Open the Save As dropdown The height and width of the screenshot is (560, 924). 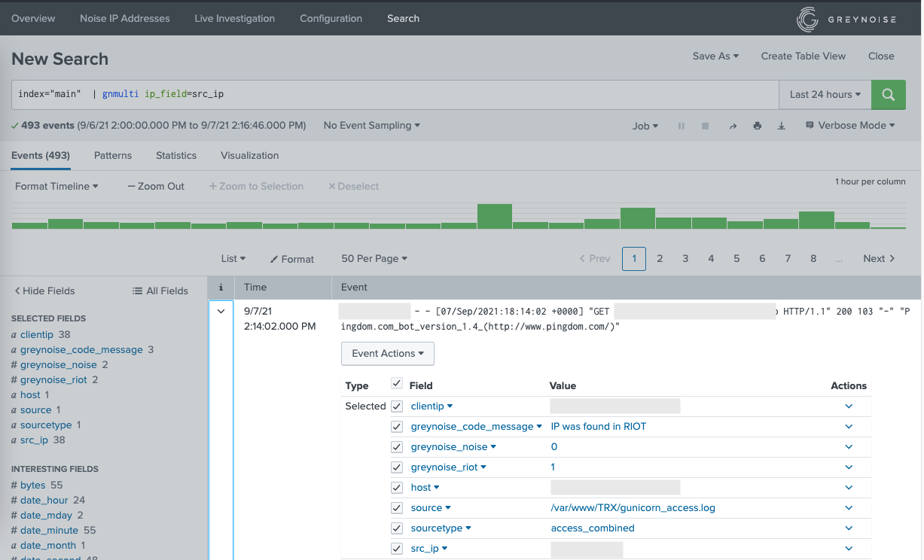coord(715,56)
